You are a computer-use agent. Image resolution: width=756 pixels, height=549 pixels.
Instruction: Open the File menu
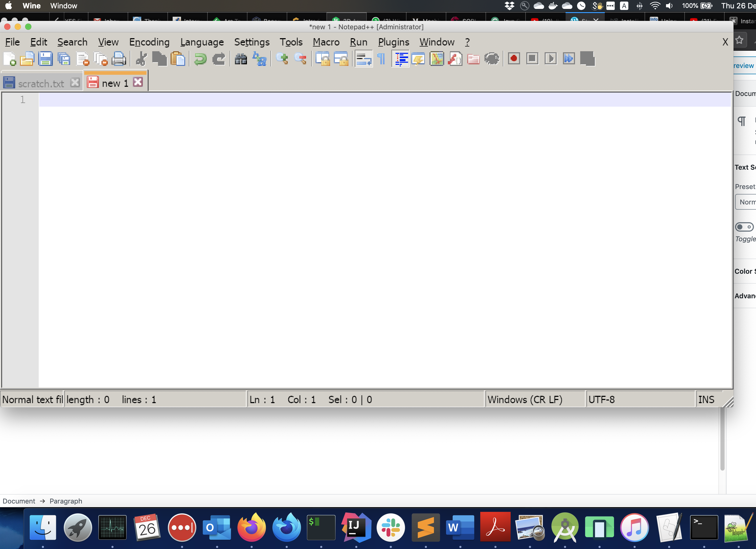click(x=13, y=42)
